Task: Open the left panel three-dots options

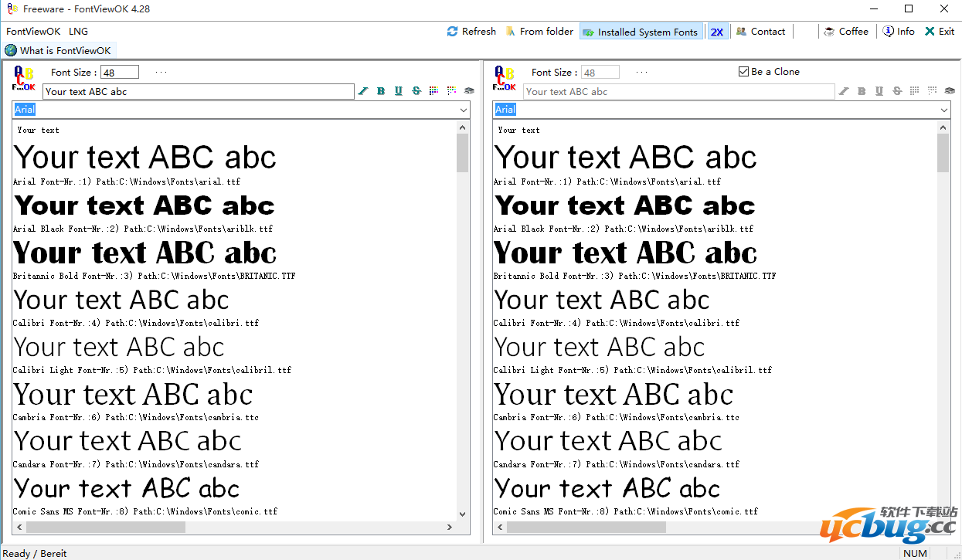Action: tap(161, 73)
